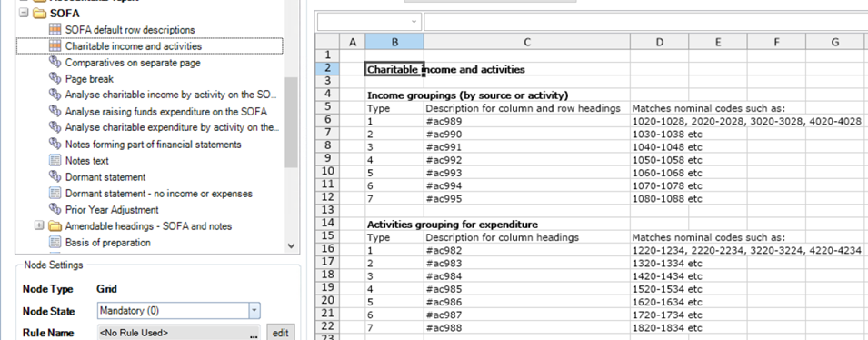The width and height of the screenshot is (868, 340).
Task: Click icon beside Comparatives on separate page
Action: click(x=55, y=62)
